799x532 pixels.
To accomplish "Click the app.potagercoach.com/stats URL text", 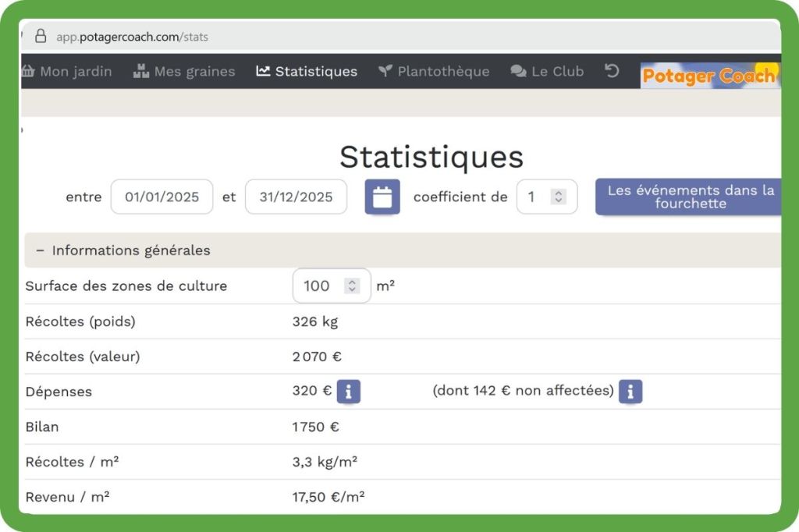I will click(x=132, y=37).
